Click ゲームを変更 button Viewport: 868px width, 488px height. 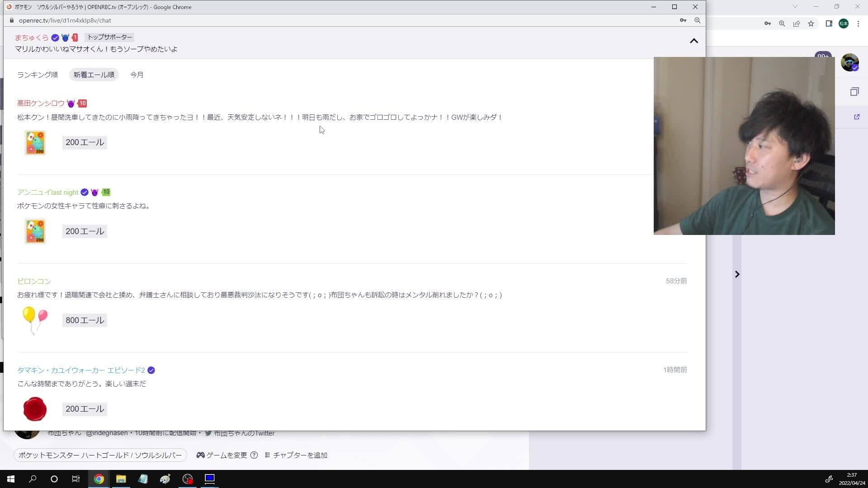pos(222,455)
